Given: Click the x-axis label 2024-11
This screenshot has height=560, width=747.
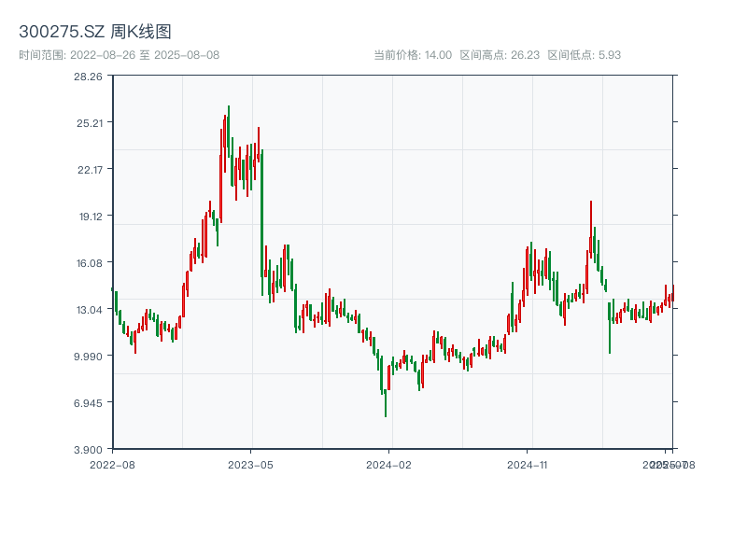Looking at the screenshot, I should coord(527,465).
